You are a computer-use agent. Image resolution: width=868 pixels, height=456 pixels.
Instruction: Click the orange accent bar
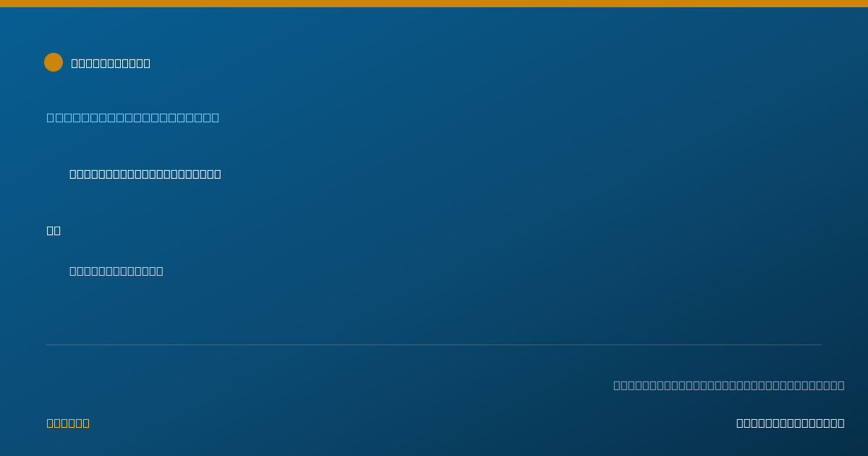point(434,4)
